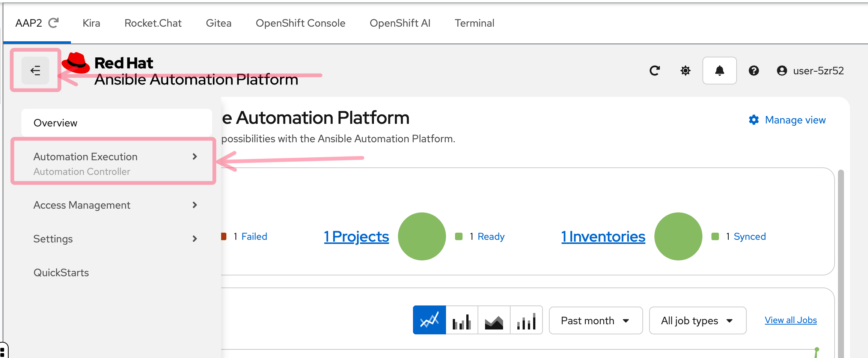Click the red Failed legend square
The image size is (868, 358).
[224, 236]
